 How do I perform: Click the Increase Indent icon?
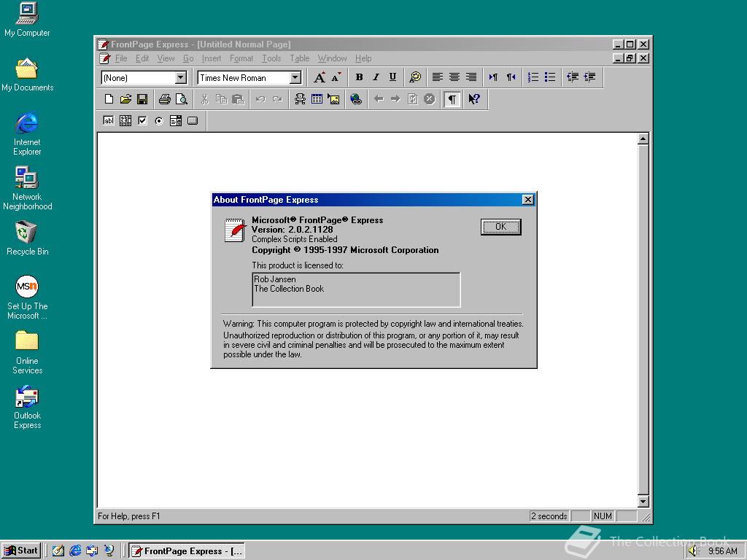pyautogui.click(x=589, y=77)
